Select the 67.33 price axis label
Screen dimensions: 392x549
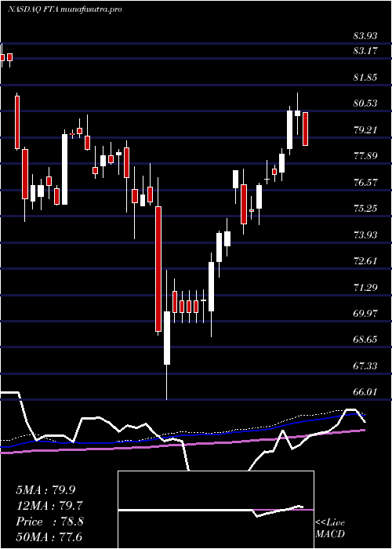point(365,366)
